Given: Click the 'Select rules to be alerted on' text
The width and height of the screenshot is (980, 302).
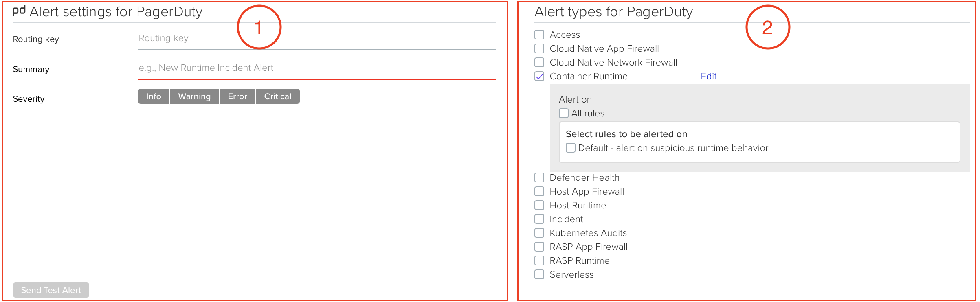Looking at the screenshot, I should [626, 134].
